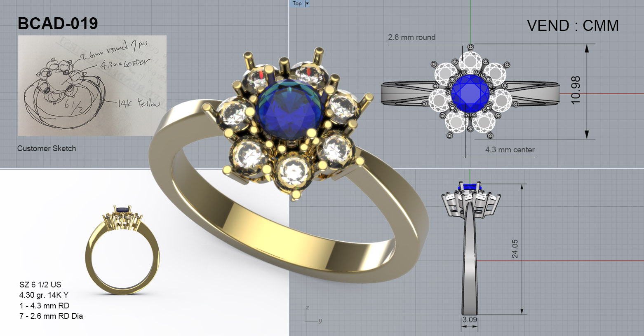Select the Customer Sketch caption
Viewport: 644px width, 336px height.
click(47, 148)
